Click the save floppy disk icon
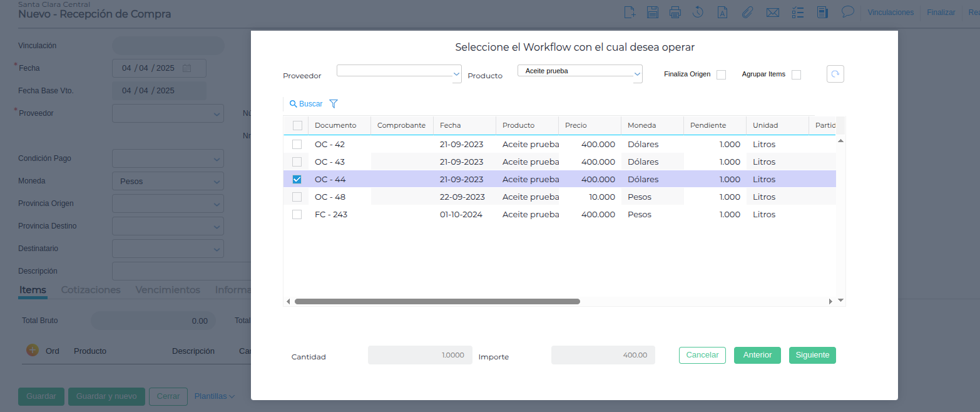This screenshot has height=412, width=980. 652,13
